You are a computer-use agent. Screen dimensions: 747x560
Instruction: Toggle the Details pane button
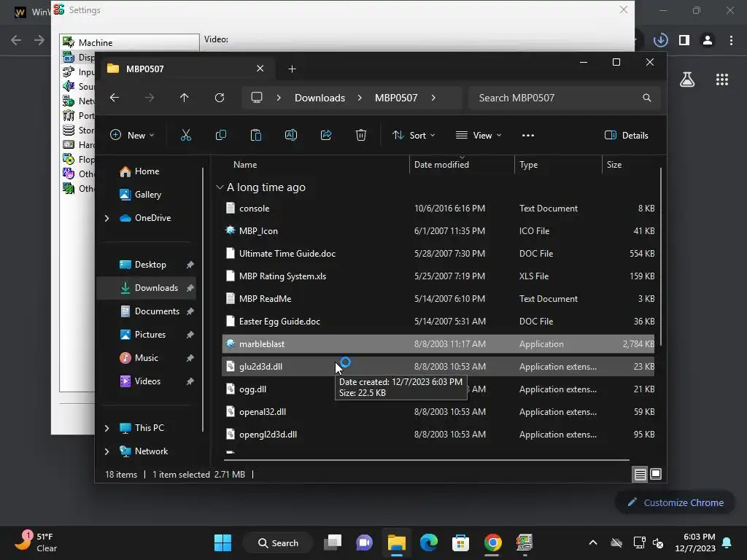pos(627,135)
